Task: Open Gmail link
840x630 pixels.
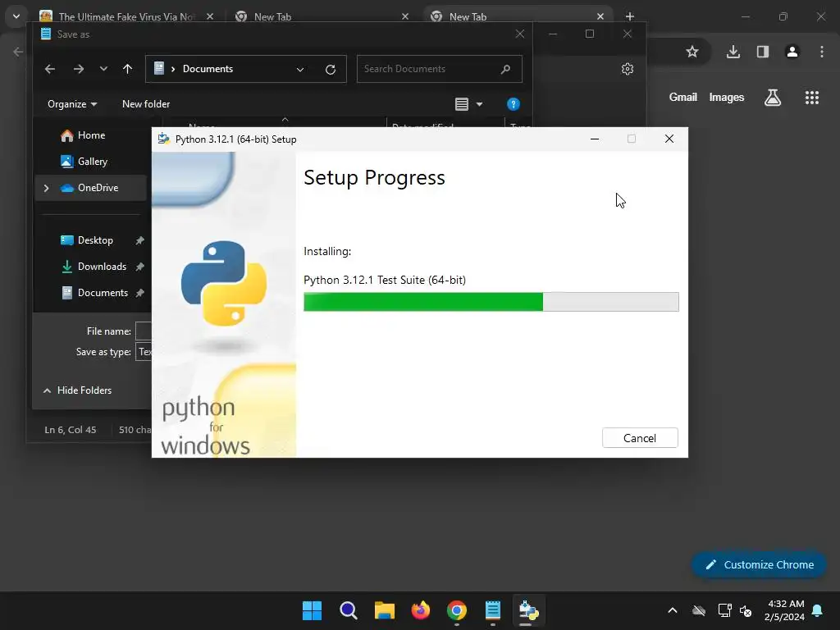Action: (x=683, y=97)
